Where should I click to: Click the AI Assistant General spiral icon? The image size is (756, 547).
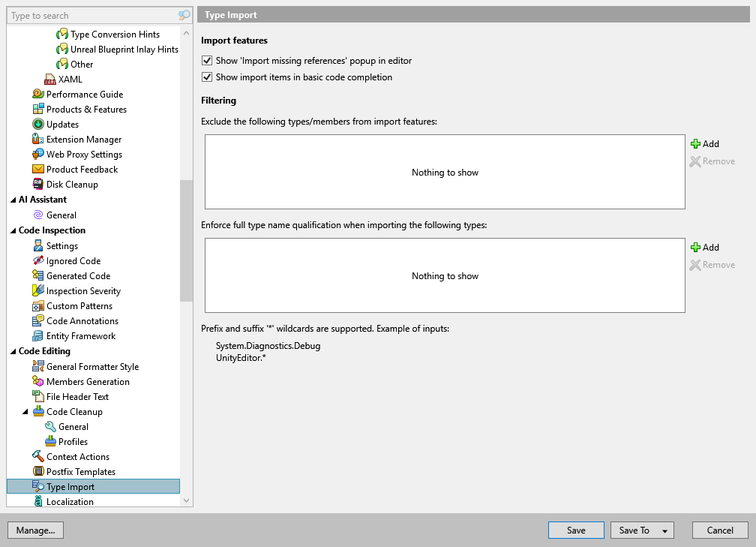(x=38, y=215)
